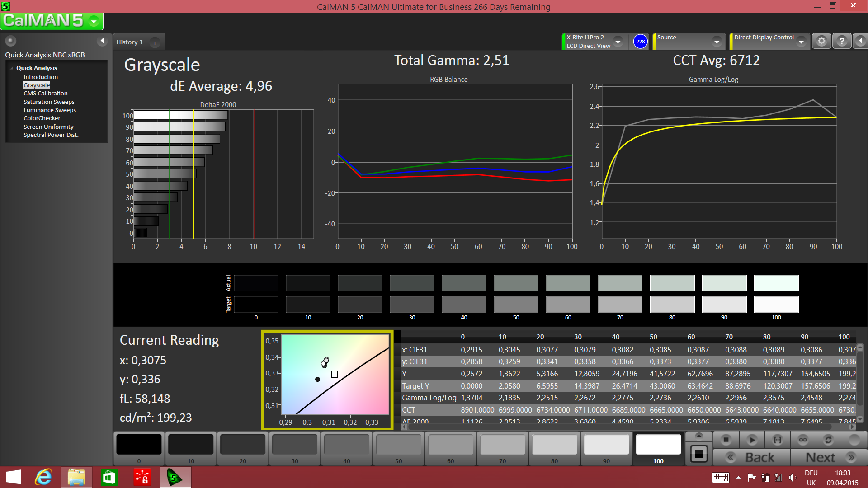Start continuous reading with the infinity icon
This screenshot has width=868, height=488.
803,440
